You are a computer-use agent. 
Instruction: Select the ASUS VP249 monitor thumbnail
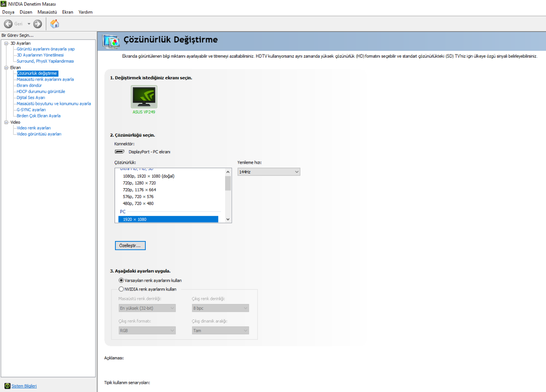coord(144,97)
